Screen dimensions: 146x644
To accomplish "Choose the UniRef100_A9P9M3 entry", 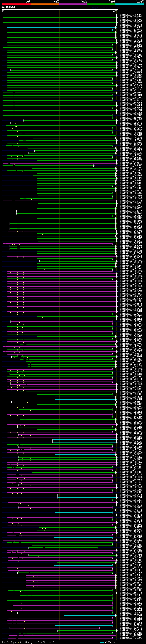I will [131, 55].
